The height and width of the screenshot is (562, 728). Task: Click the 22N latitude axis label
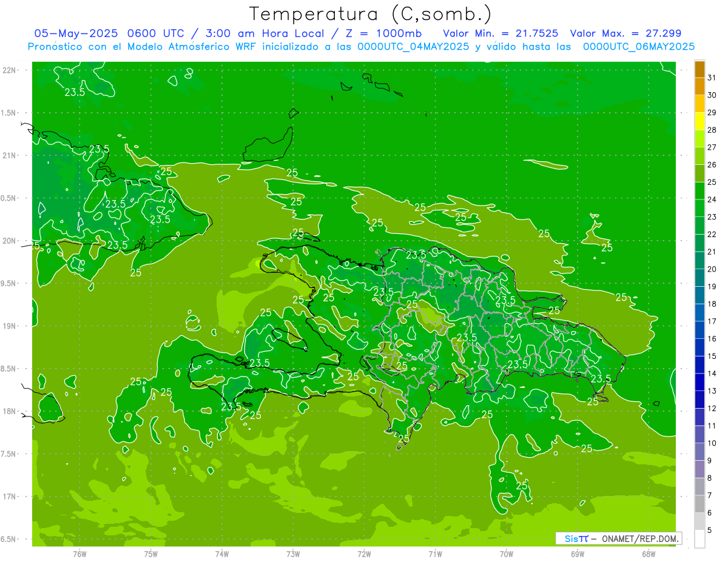point(10,70)
